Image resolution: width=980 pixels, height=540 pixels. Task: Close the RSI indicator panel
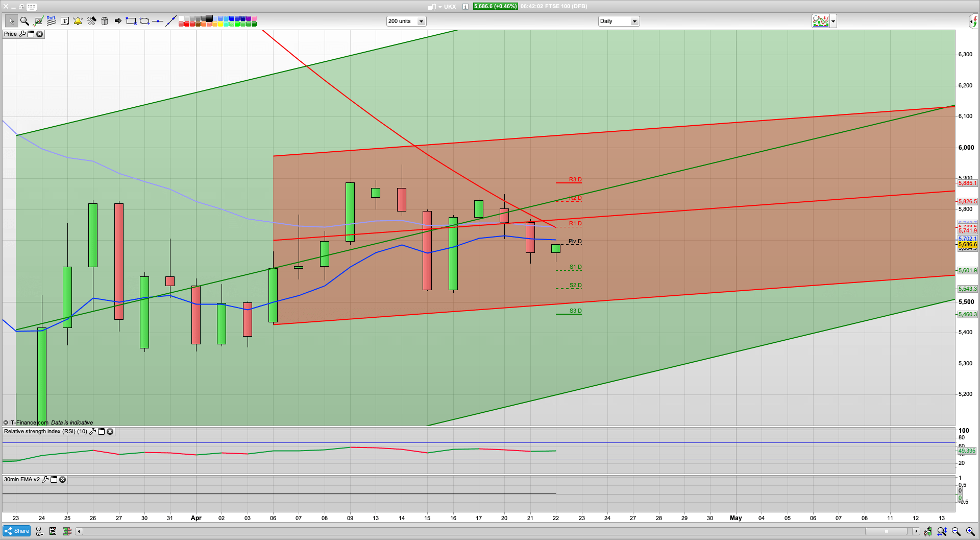[110, 432]
